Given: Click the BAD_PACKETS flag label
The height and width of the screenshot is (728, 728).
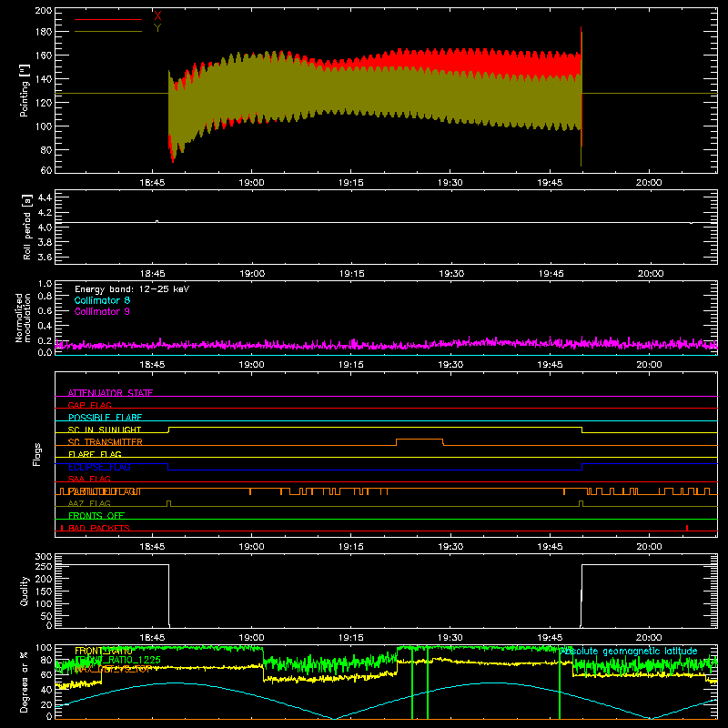Looking at the screenshot, I should (99, 528).
